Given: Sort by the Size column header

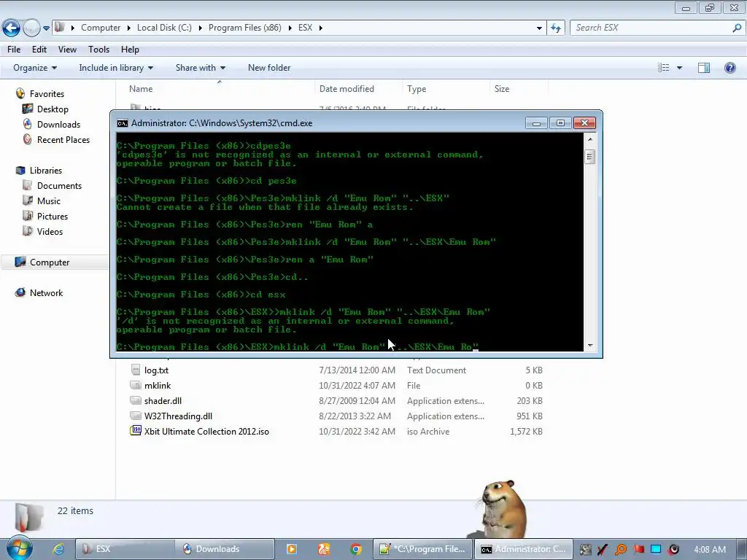Looking at the screenshot, I should click(502, 88).
